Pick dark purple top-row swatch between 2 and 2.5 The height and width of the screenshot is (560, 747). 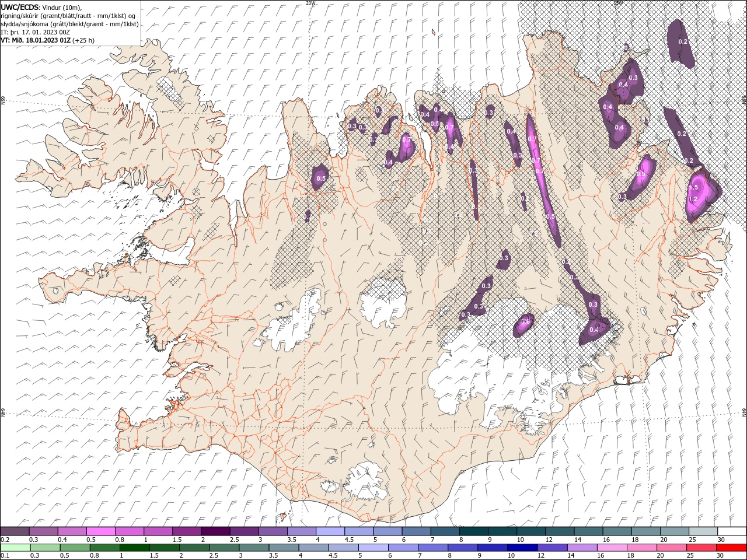[x=215, y=531]
